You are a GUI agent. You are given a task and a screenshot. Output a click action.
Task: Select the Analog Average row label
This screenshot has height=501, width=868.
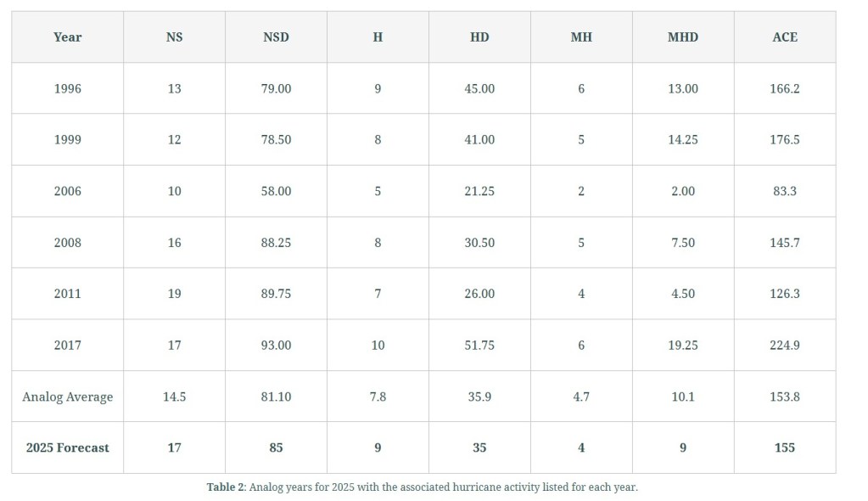point(67,397)
